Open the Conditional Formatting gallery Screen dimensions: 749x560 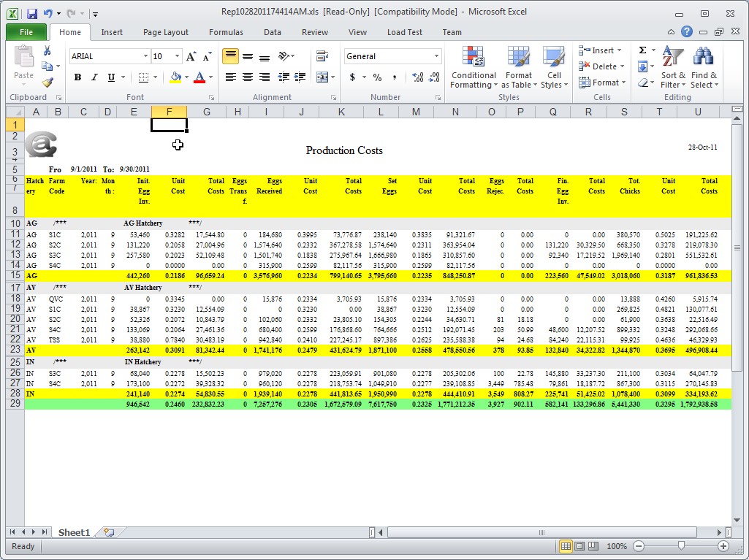(473, 67)
